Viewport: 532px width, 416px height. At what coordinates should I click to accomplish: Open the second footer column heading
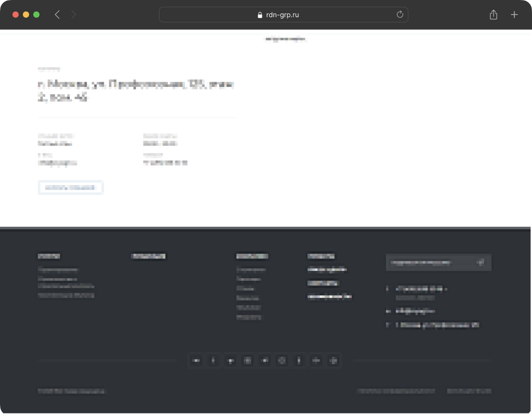(149, 256)
